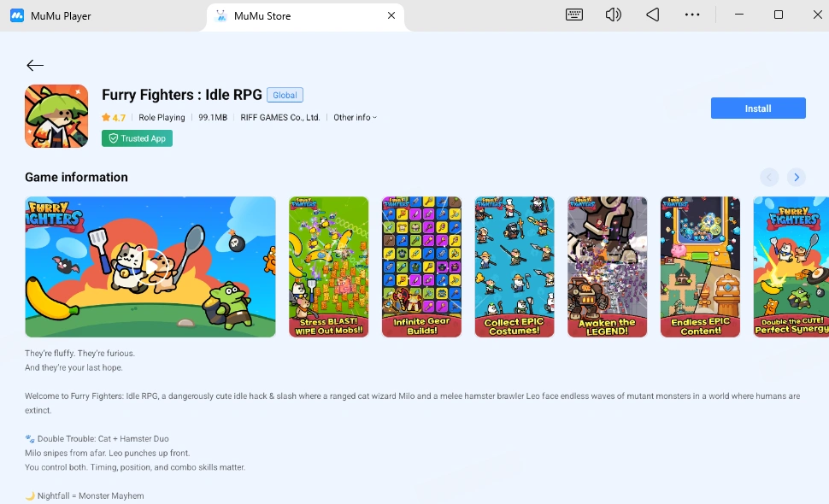
Task: Click the Furry Fighters : Idle RPG title
Action: point(182,95)
